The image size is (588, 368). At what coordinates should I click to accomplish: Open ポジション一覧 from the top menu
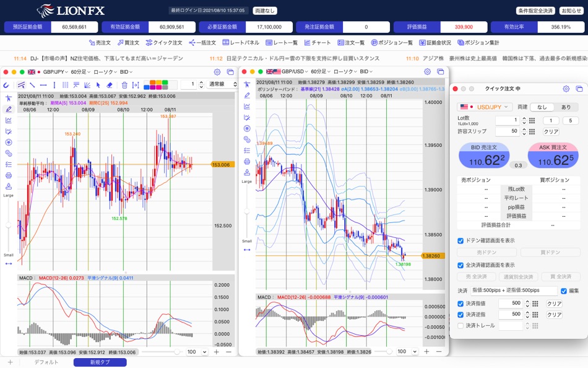(x=392, y=43)
